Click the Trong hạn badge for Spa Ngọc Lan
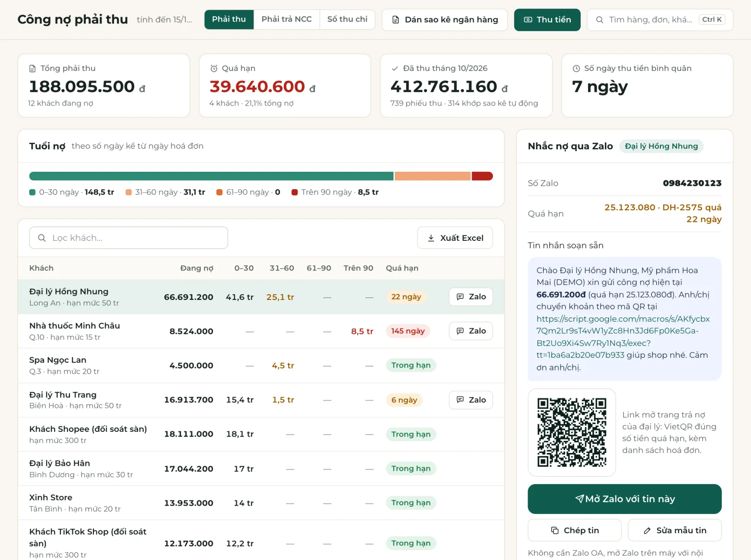This screenshot has height=560, width=751. (x=411, y=365)
